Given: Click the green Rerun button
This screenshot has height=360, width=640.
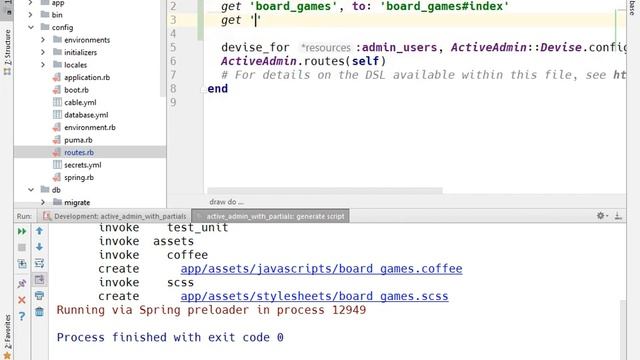Looking at the screenshot, I should (22, 231).
